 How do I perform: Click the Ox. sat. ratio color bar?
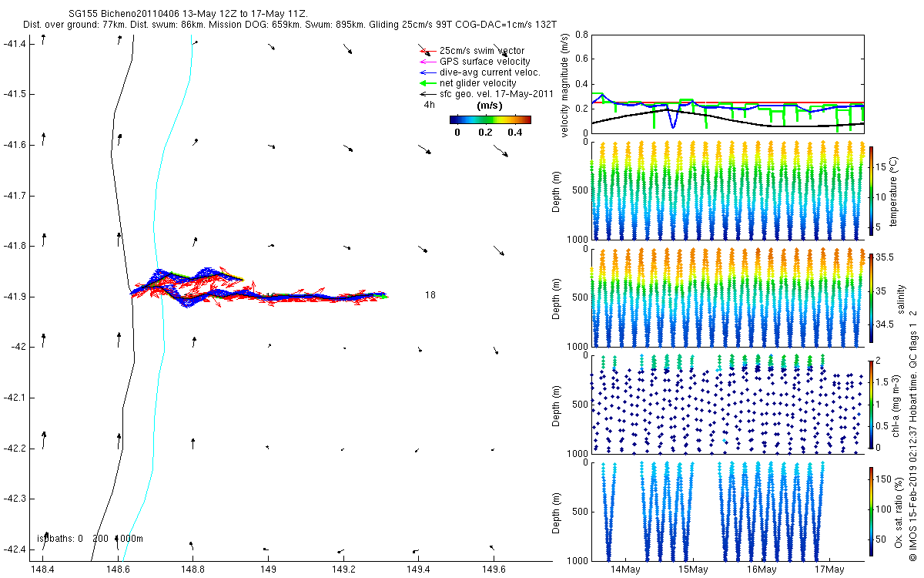[x=872, y=511]
